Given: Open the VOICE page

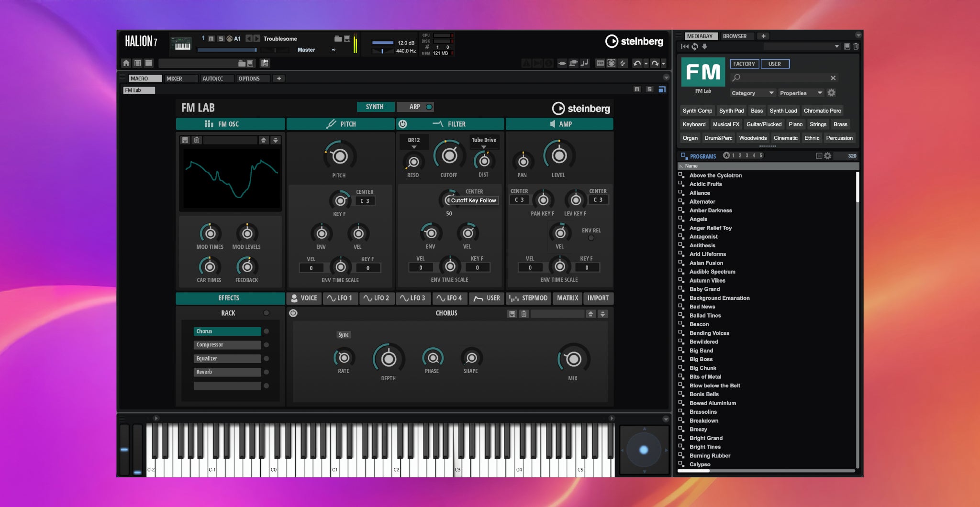Looking at the screenshot, I should point(304,298).
